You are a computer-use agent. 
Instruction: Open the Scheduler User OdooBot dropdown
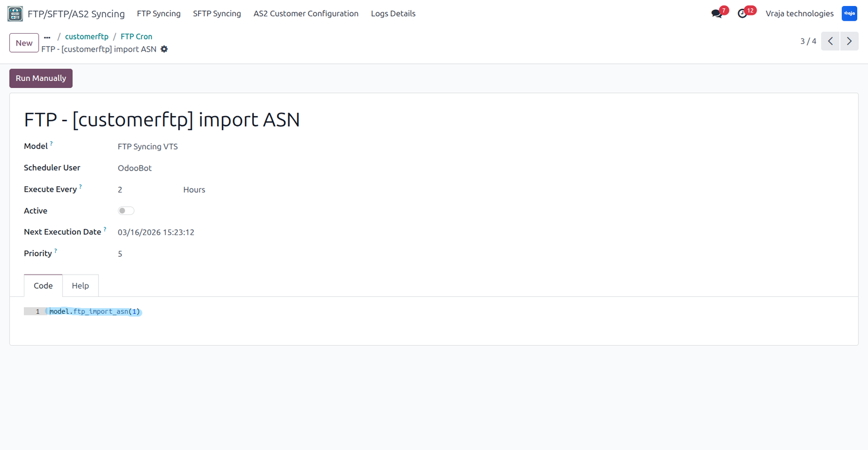point(135,168)
